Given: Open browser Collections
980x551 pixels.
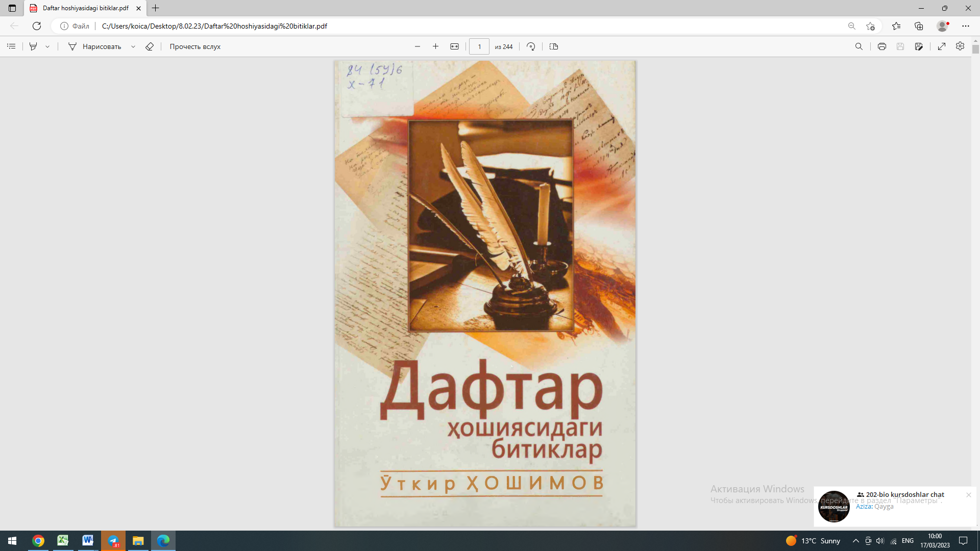Looking at the screenshot, I should pyautogui.click(x=919, y=26).
